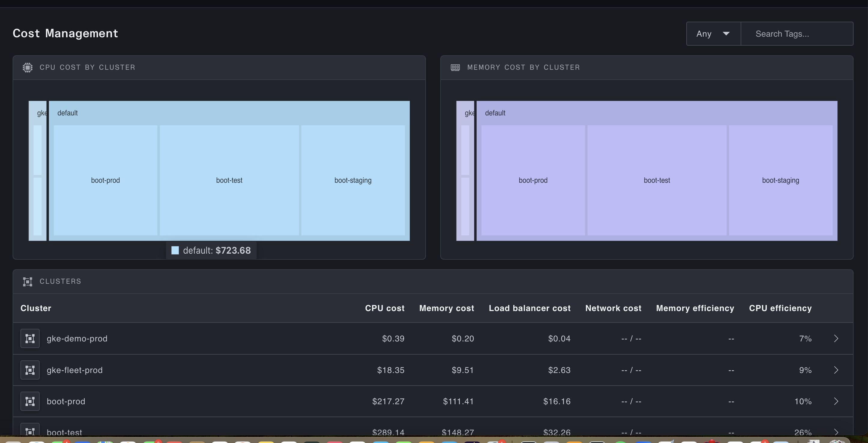Image resolution: width=868 pixels, height=443 pixels.
Task: Expand the gke-demo-prod row with its chevron
Action: pyautogui.click(x=836, y=338)
